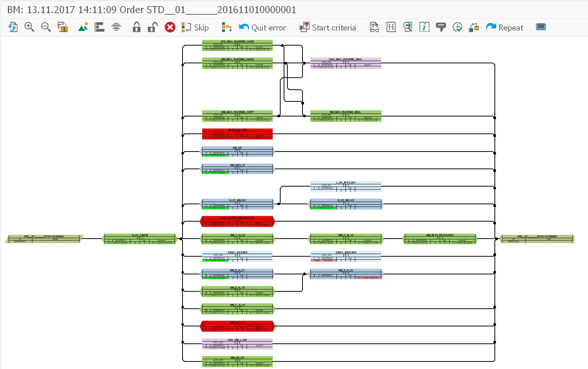588x369 pixels.
Task: Click the H document icon
Action: (391, 27)
